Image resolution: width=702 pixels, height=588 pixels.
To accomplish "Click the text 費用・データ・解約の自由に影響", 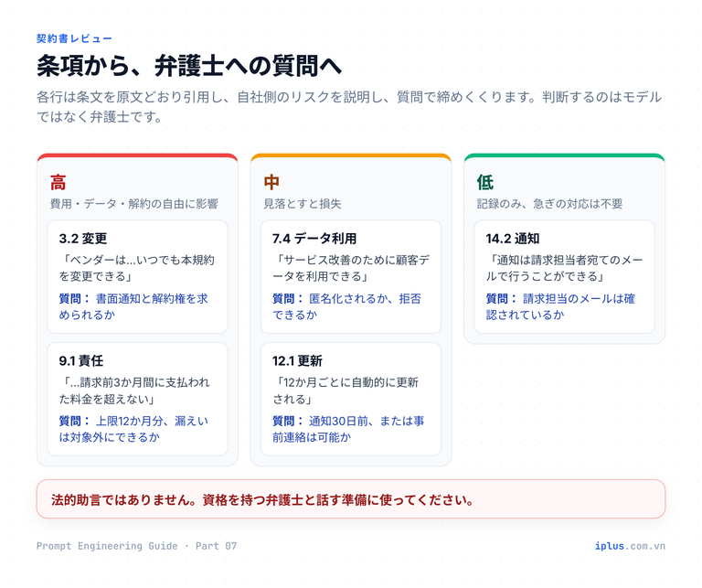I will coord(133,204).
